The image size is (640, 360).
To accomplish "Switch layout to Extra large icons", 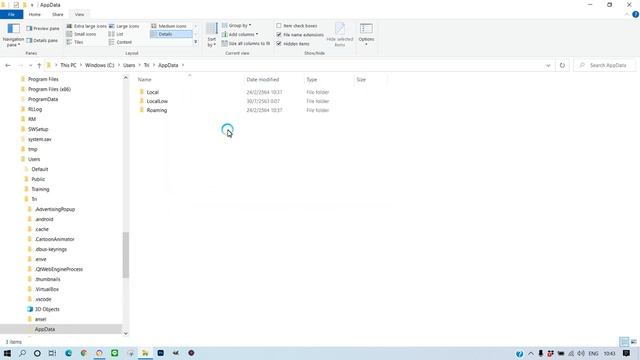I will (x=87, y=26).
